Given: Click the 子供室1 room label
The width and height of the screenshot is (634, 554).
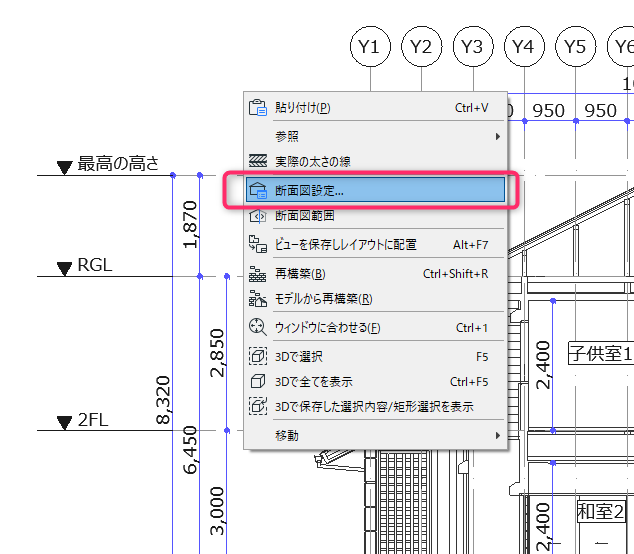Looking at the screenshot, I should pos(601,353).
